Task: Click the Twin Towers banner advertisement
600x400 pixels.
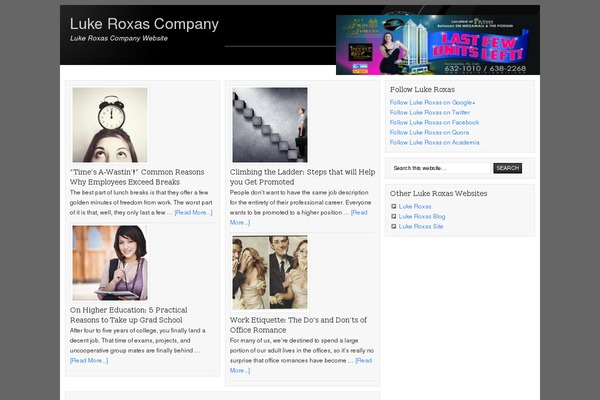Action: pyautogui.click(x=438, y=45)
